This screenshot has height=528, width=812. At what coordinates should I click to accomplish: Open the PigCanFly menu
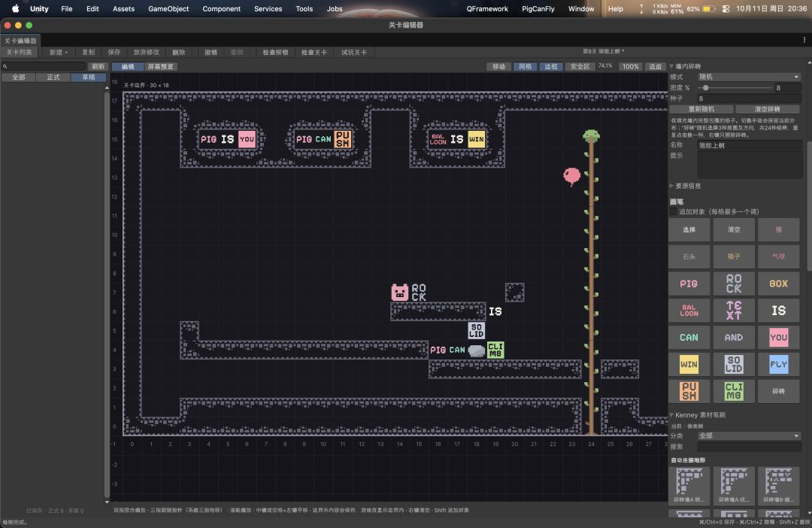point(538,9)
